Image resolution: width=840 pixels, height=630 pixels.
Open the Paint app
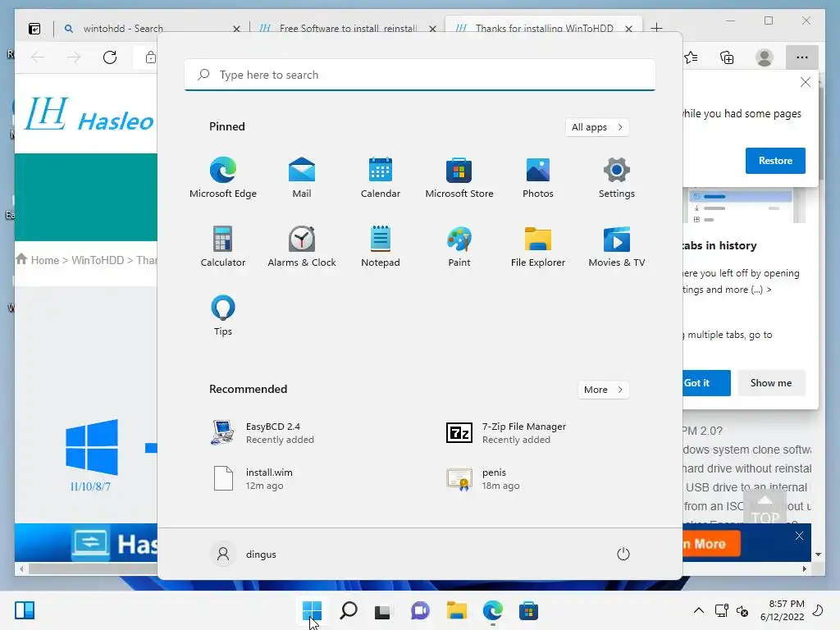coord(459,247)
